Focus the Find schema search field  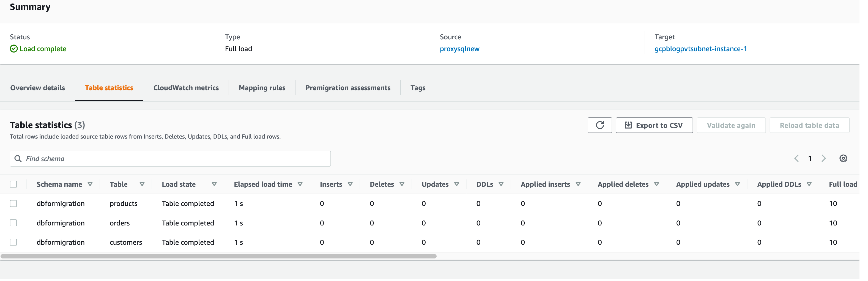172,160
